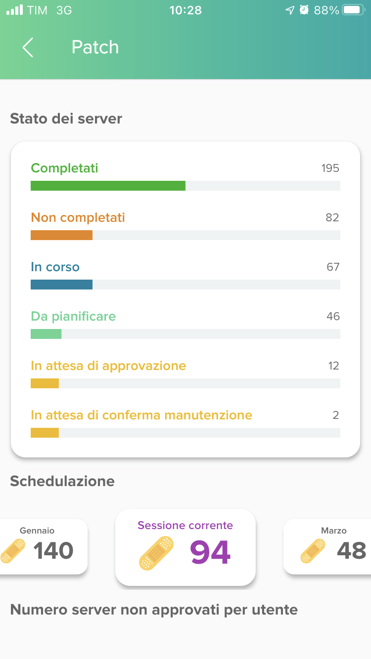Viewport: 371px width, 659px height.
Task: Select In attesa di approvazione row
Action: click(185, 374)
